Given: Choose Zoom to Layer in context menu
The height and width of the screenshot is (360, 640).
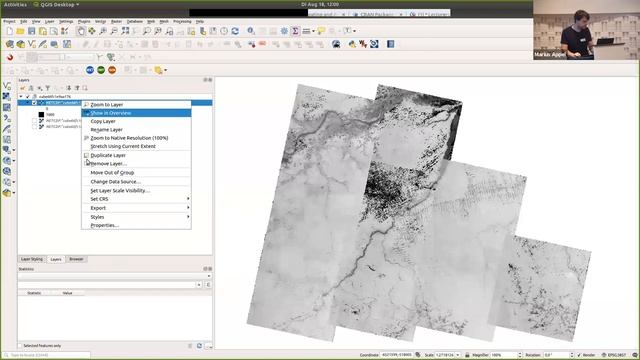Looking at the screenshot, I should [x=136, y=104].
